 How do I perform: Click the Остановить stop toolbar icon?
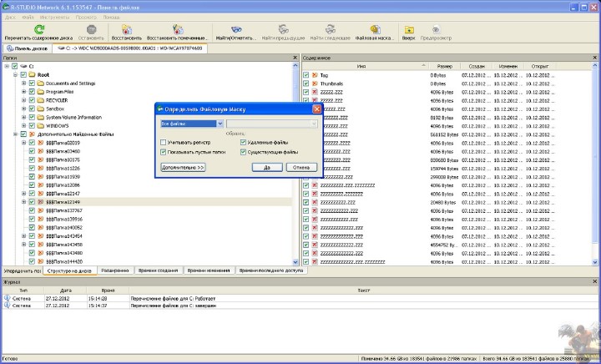90,29
